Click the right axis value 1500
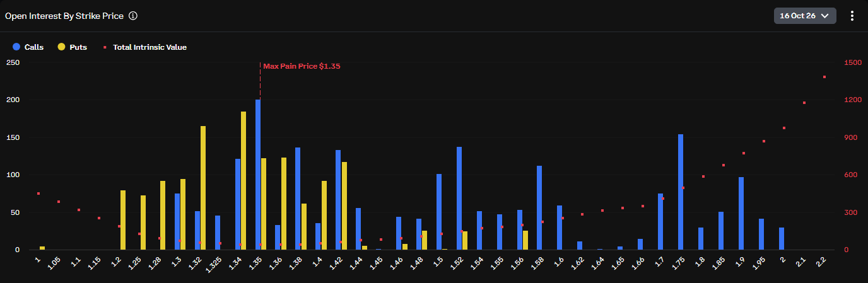Viewport: 868px width, 283px height. click(853, 62)
